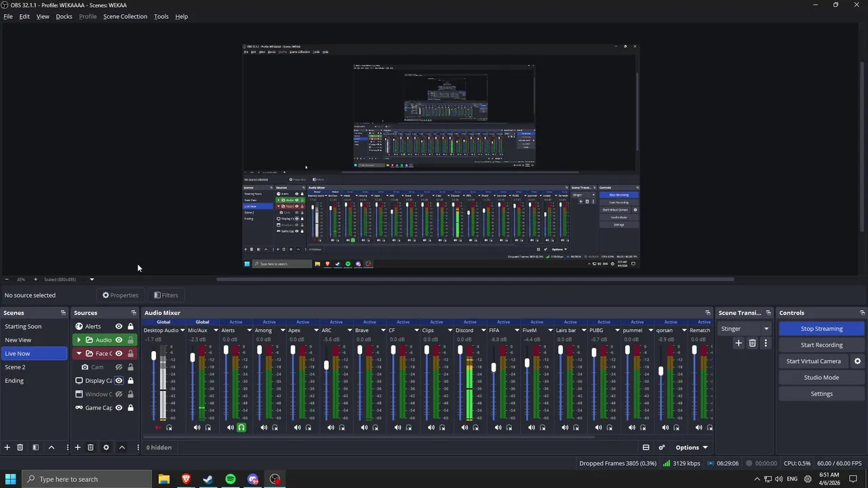Unlock the Game Capture source lock
Screen dimensions: 868x488
(130, 408)
